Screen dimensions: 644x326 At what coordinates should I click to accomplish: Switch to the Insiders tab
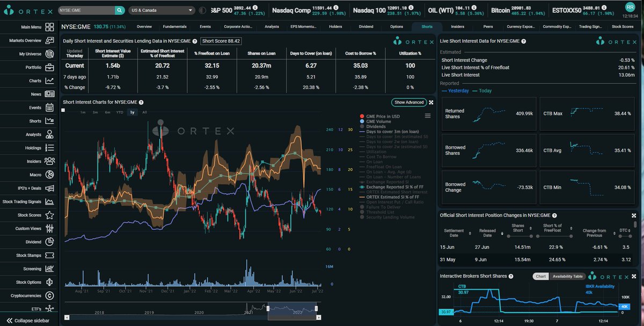click(x=458, y=26)
